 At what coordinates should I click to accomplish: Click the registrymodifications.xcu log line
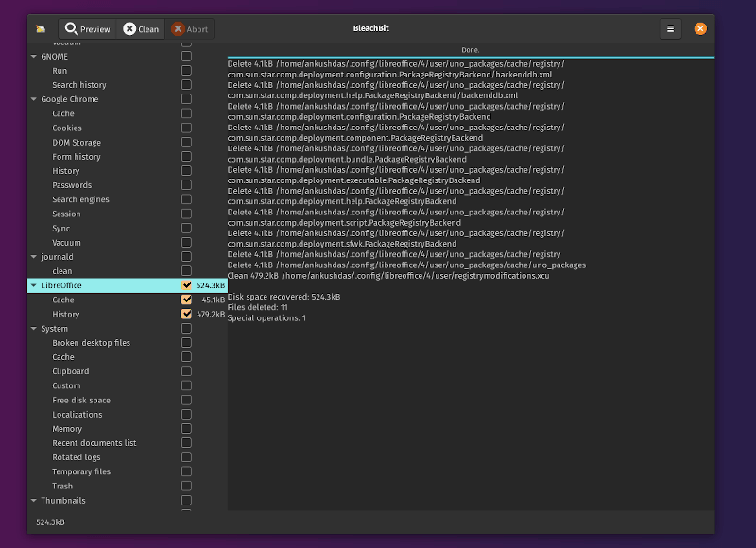[x=388, y=276]
